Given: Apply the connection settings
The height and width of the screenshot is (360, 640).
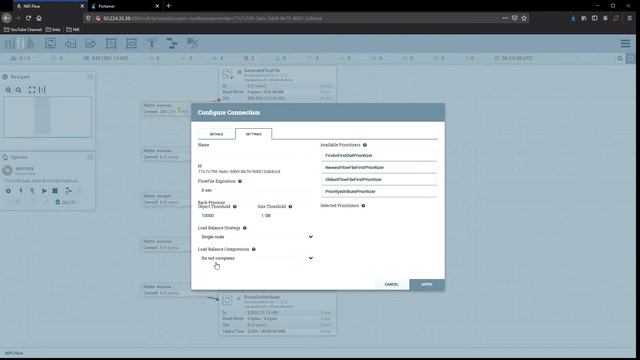Looking at the screenshot, I should click(x=427, y=284).
